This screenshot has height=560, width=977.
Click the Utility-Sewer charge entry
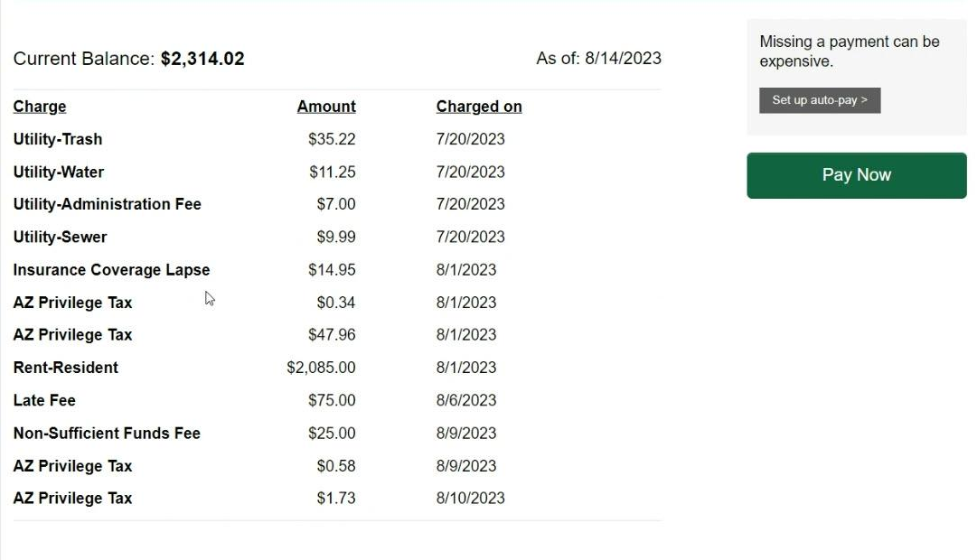[x=60, y=238]
